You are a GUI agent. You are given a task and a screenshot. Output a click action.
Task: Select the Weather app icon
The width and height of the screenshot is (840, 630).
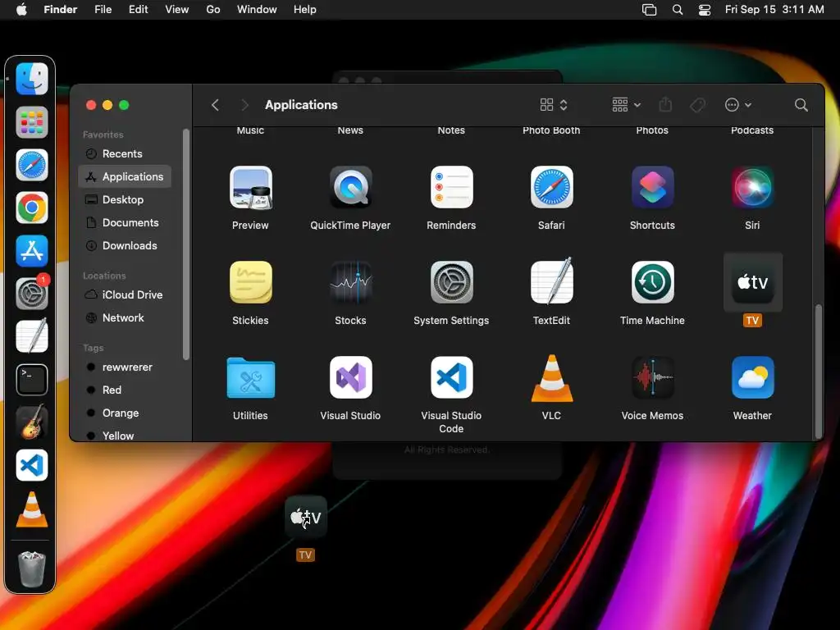click(x=752, y=377)
